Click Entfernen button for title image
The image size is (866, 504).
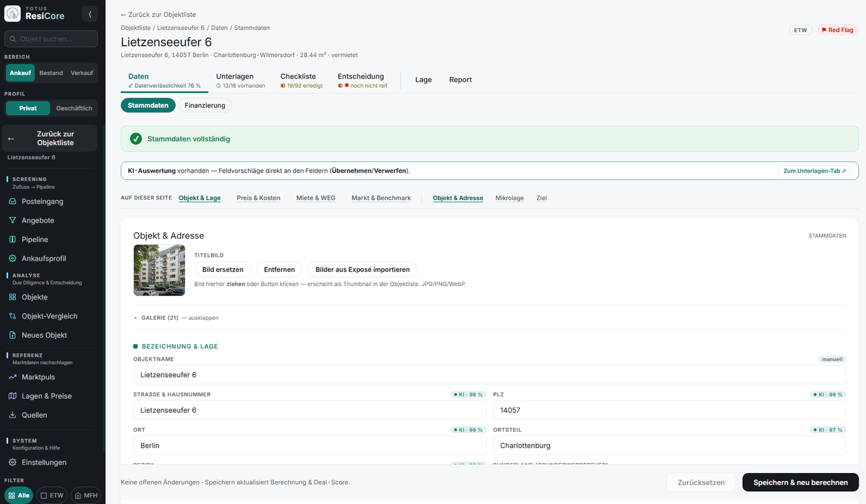tap(280, 270)
